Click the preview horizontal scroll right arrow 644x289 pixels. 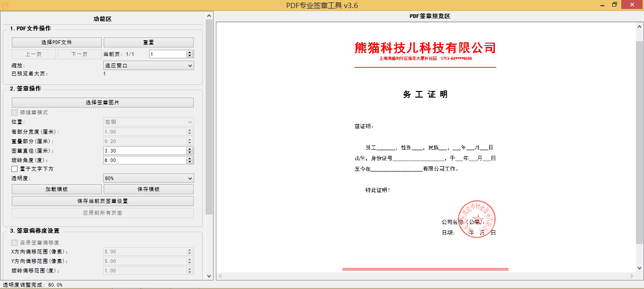click(632, 276)
